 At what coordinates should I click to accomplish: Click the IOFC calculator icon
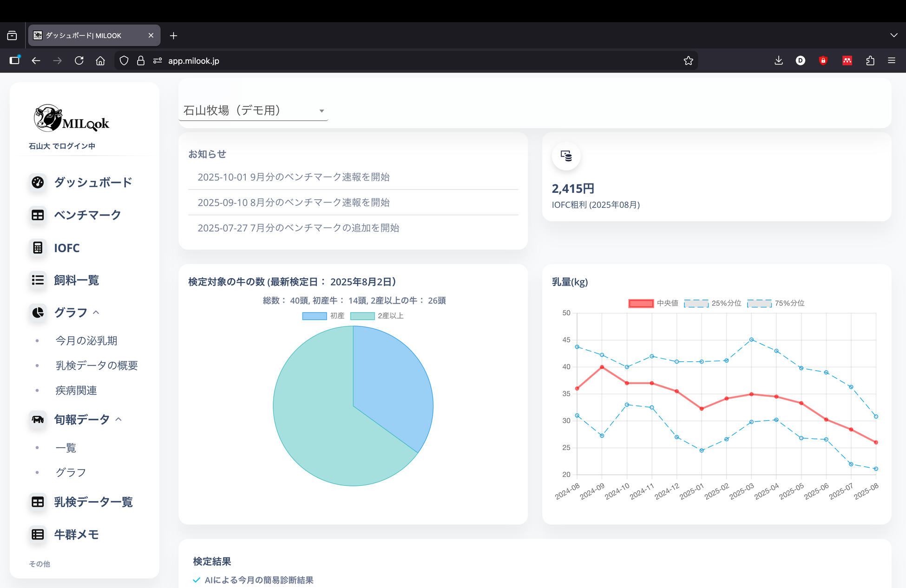point(38,248)
